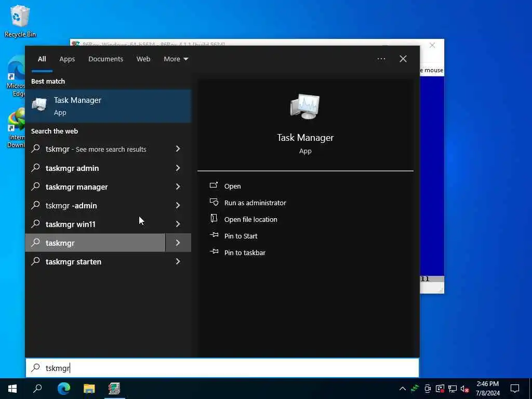Click the Microsoft Edge desktop shortcut
The height and width of the screenshot is (399, 532).
click(x=16, y=77)
